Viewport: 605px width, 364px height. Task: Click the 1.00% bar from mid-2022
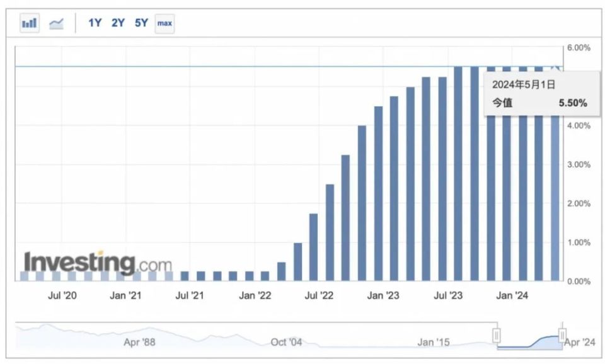298,261
